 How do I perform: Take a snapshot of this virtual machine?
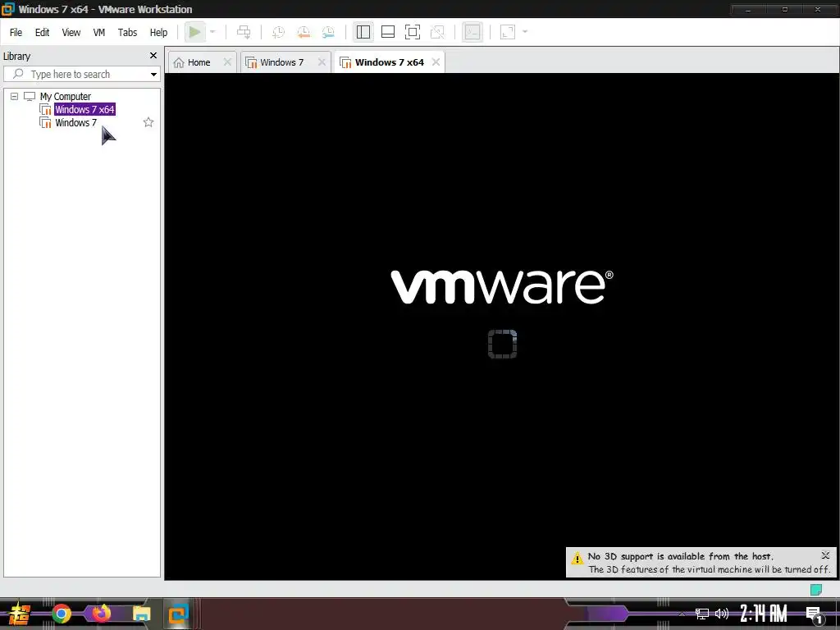tap(278, 32)
